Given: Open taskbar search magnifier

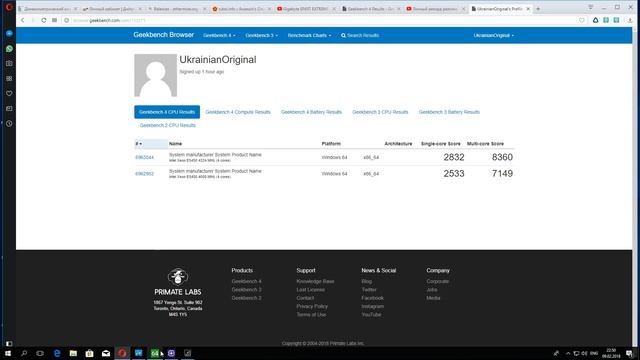Looking at the screenshot, I should click(24, 353).
